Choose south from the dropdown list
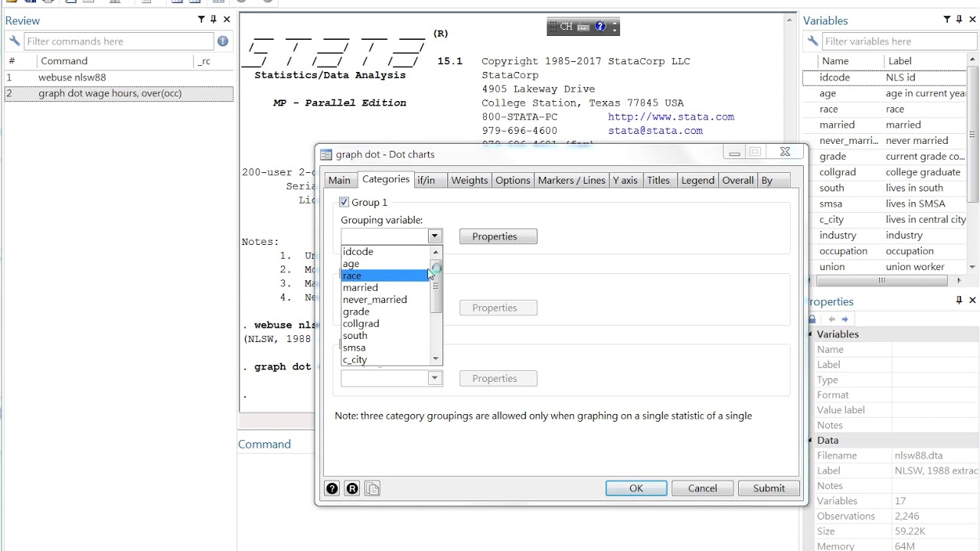The width and height of the screenshot is (980, 551). click(386, 335)
